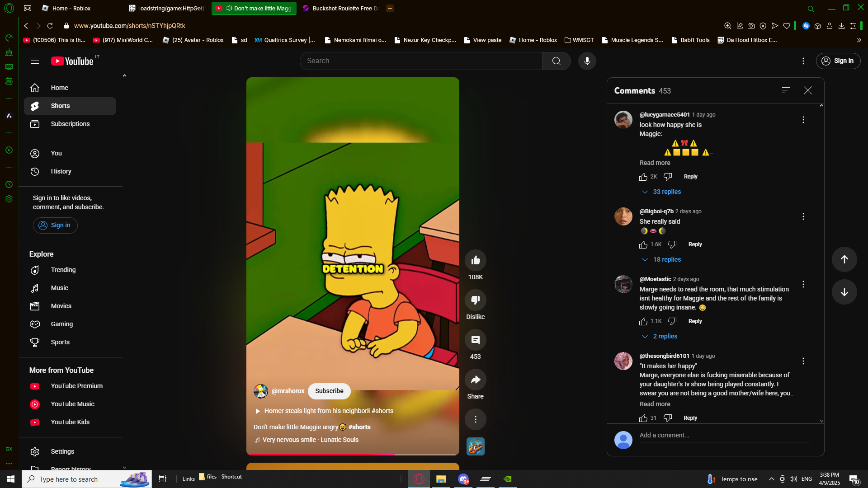Select Shorts in sidebar

pos(70,106)
